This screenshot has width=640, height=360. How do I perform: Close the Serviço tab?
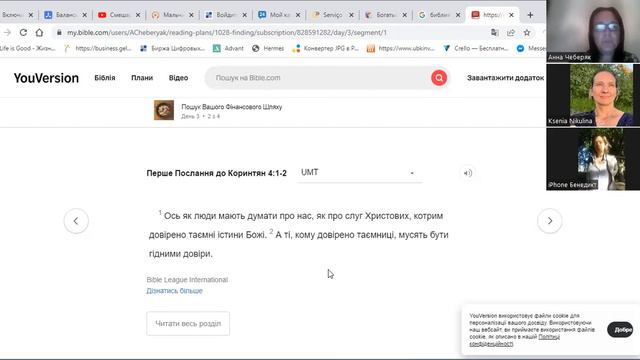click(351, 15)
